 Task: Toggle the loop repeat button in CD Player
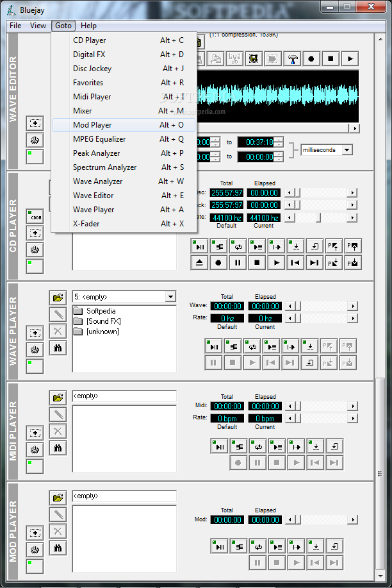[238, 246]
